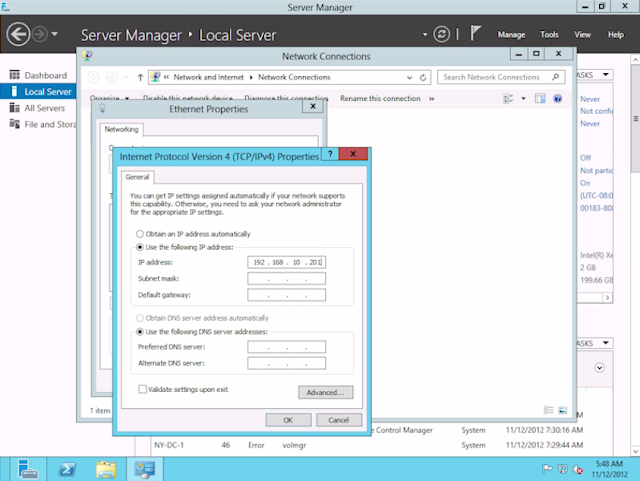This screenshot has height=481, width=640.
Task: Toggle the preview pane icon
Action: pos(540,98)
